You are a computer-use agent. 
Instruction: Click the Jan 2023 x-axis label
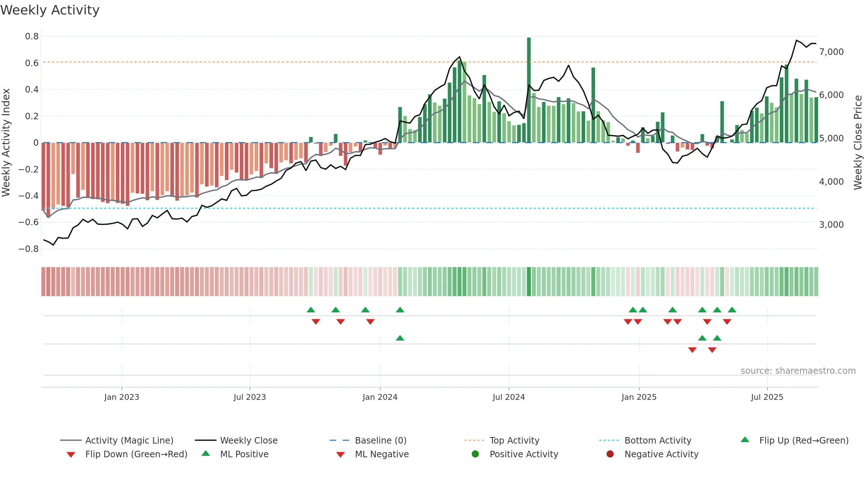[122, 397]
